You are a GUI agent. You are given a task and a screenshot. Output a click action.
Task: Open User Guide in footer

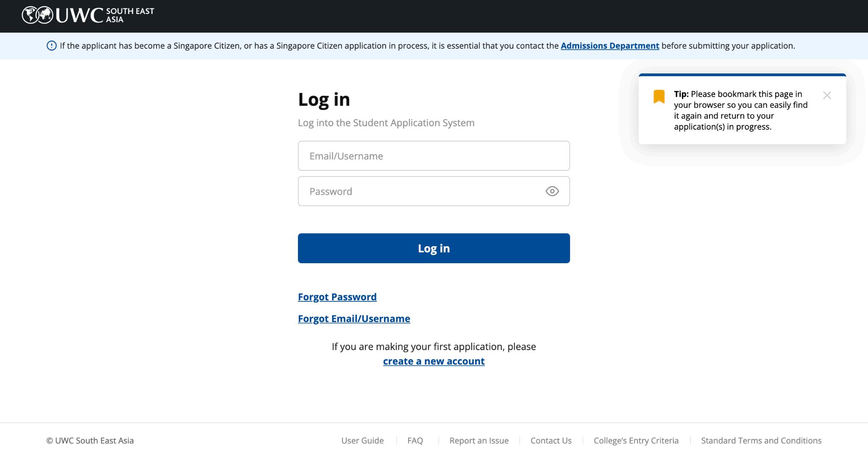(362, 440)
